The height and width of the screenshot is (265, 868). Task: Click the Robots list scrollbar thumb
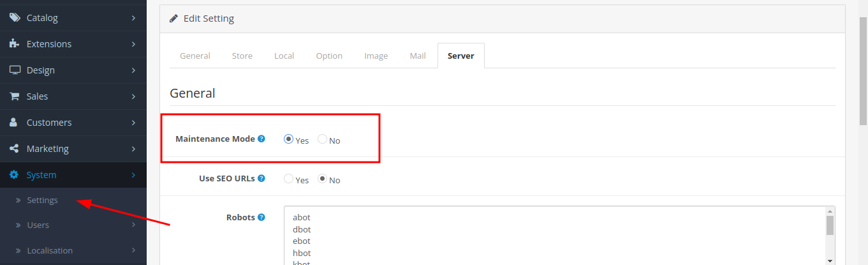point(830,225)
